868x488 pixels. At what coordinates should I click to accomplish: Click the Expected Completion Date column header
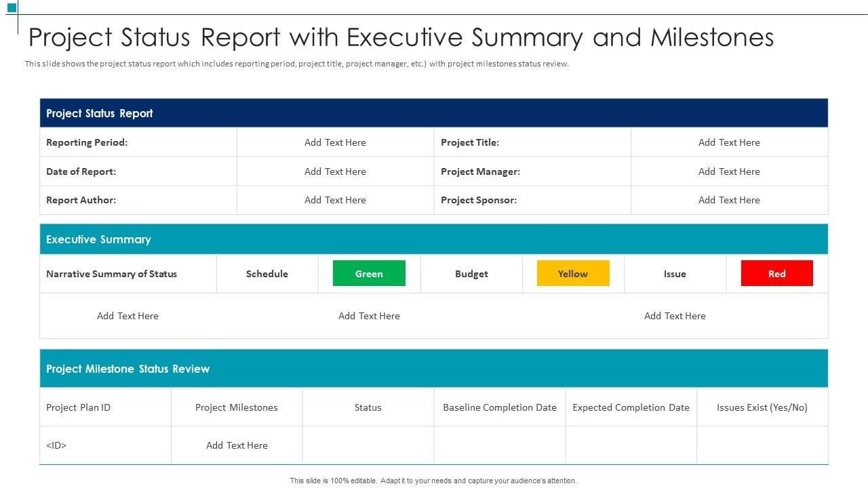pos(631,407)
